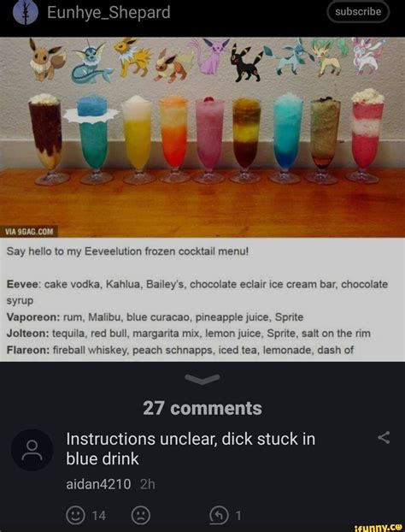Click the 27 comments header
Viewport: 405px width, 532px height.
pyautogui.click(x=202, y=408)
